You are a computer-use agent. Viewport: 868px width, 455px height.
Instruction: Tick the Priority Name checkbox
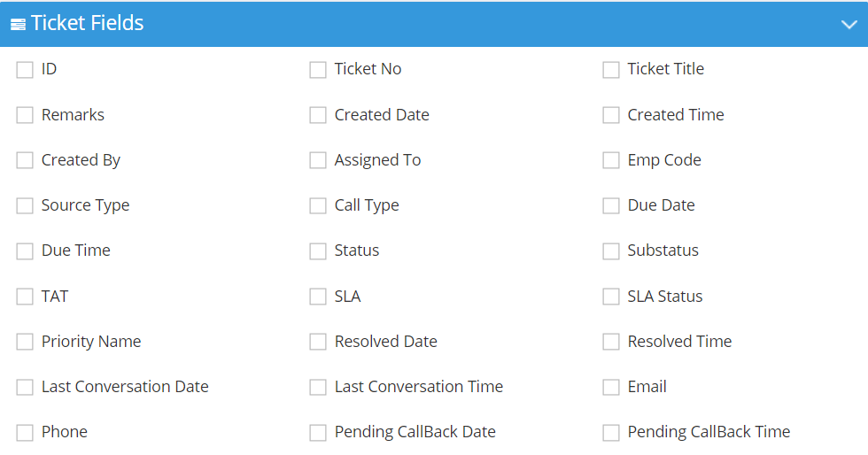(25, 342)
